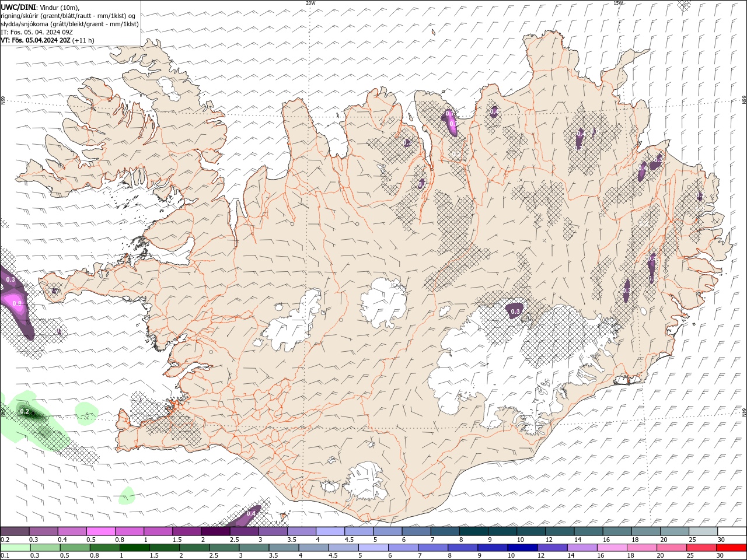Click the 'slydda/snjókoma (grátt/bleikt/grænt' description line
This screenshot has height=560, width=747.
click(69, 24)
